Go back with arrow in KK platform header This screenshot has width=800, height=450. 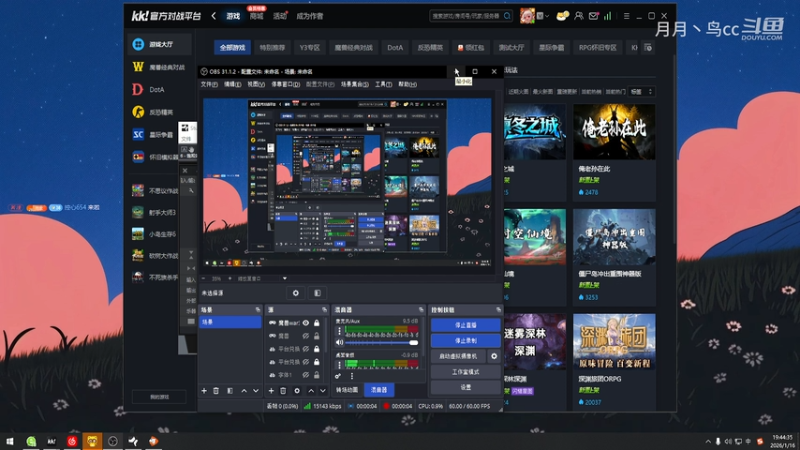click(x=214, y=16)
